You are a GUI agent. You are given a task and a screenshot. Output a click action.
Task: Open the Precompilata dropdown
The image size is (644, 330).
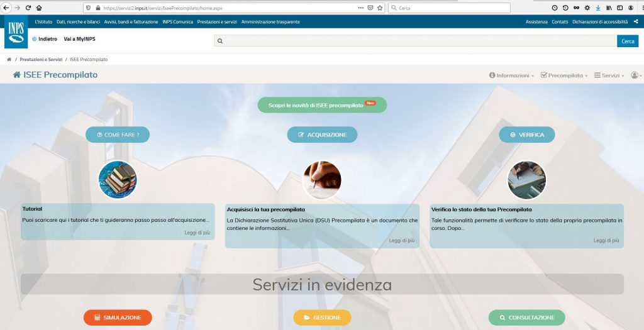(x=564, y=75)
